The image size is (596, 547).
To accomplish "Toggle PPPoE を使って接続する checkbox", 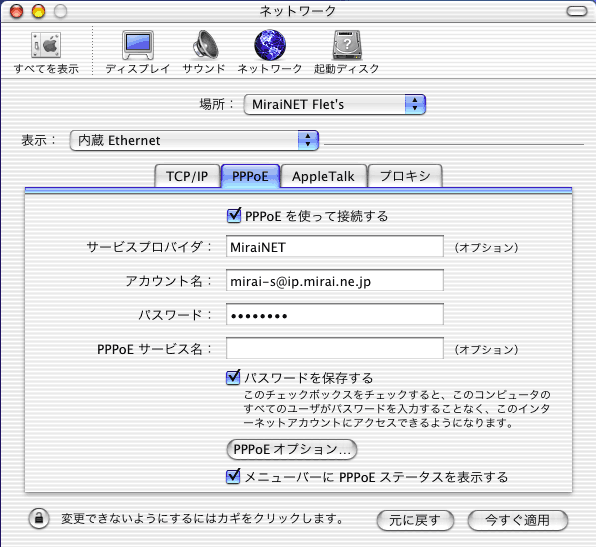I will pyautogui.click(x=233, y=216).
